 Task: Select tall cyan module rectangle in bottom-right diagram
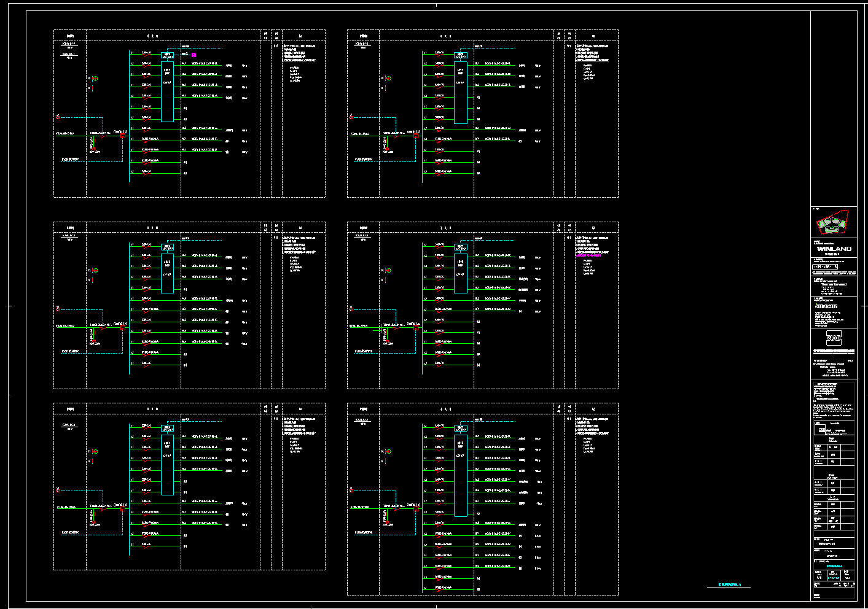click(461, 476)
